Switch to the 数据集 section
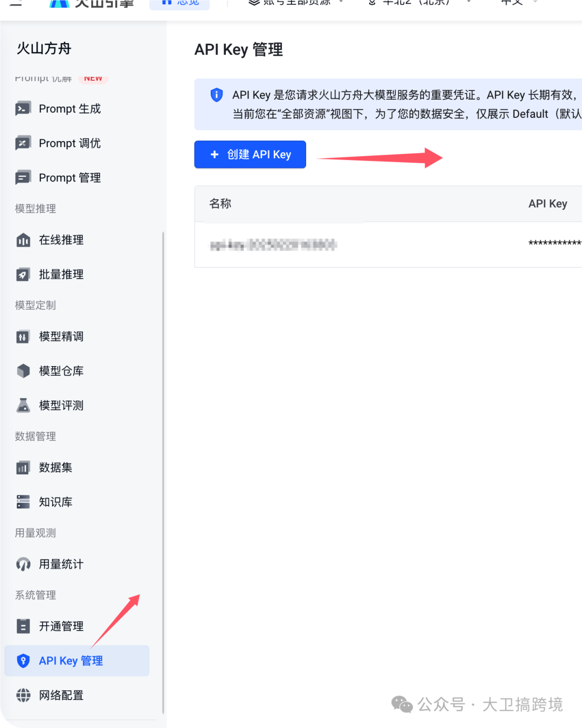This screenshot has height=728, width=582. [54, 467]
